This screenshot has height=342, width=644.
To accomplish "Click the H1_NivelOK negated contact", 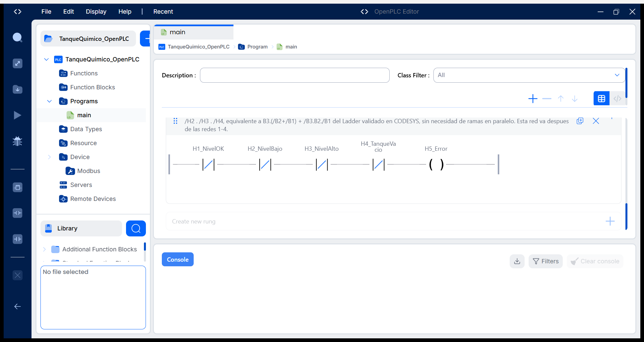I will coord(209,164).
